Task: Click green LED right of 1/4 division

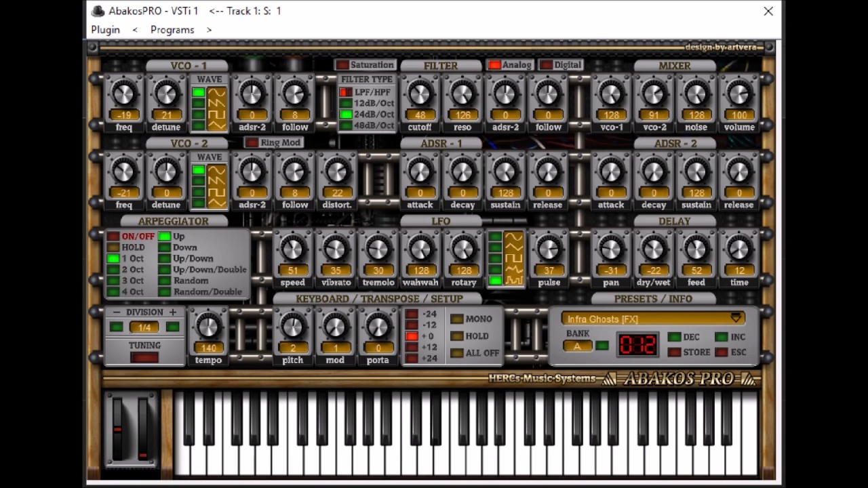Action: [172, 327]
